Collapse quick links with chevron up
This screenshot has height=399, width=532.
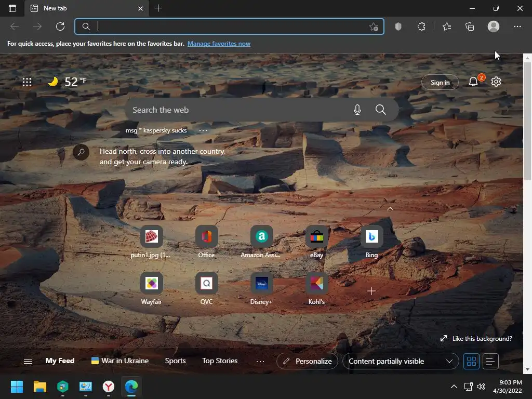coord(390,209)
